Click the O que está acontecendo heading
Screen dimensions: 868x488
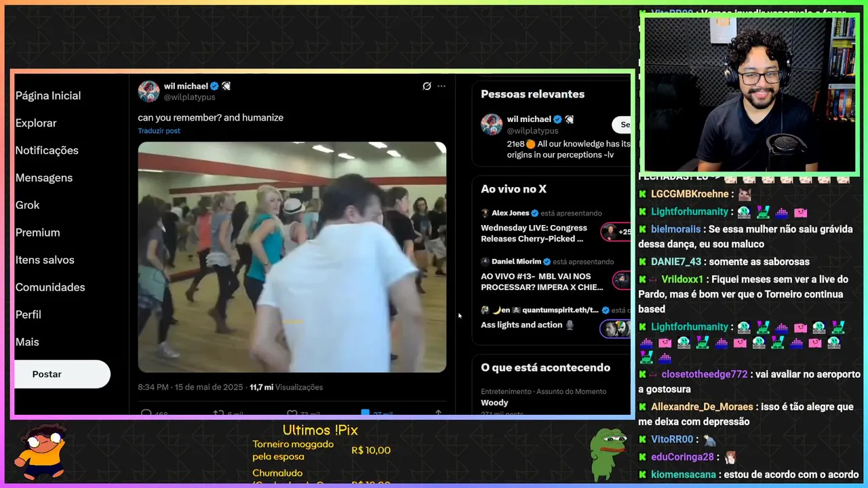pyautogui.click(x=545, y=367)
